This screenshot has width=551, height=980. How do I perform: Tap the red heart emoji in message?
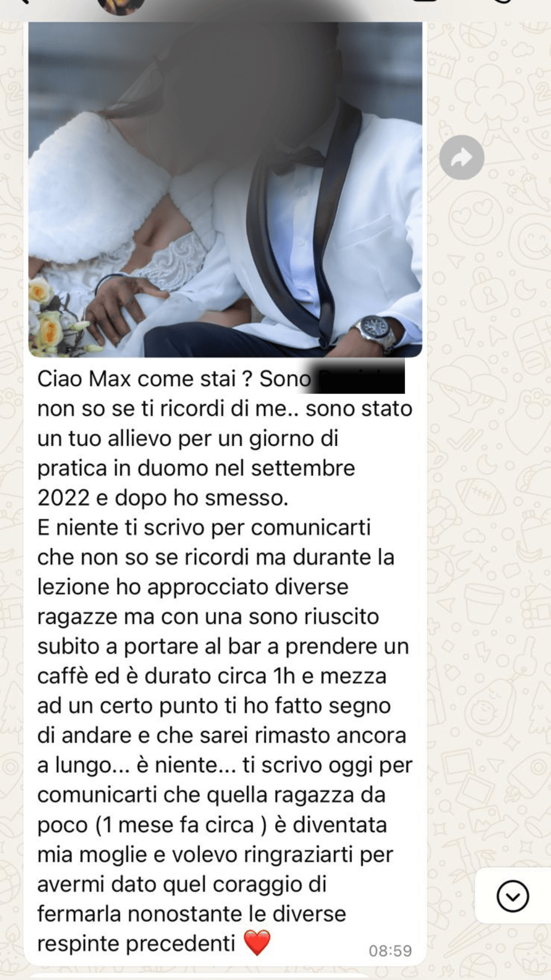[257, 942]
